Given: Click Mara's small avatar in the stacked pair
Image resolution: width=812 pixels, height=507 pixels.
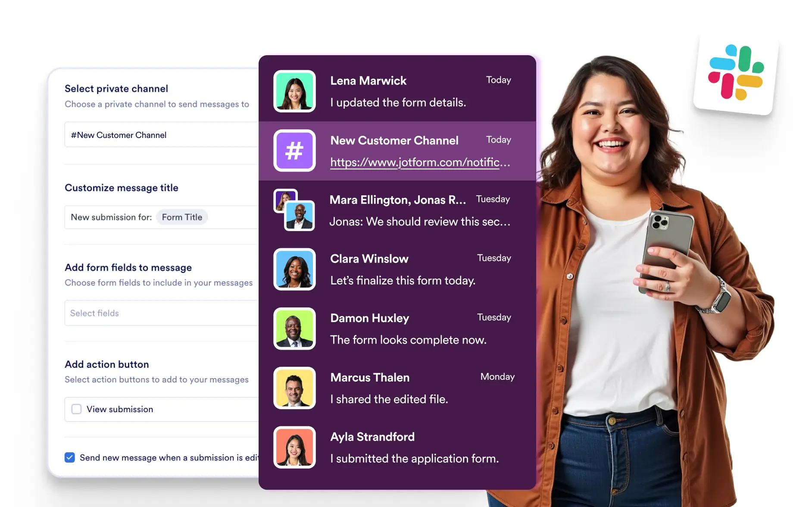Looking at the screenshot, I should (283, 199).
